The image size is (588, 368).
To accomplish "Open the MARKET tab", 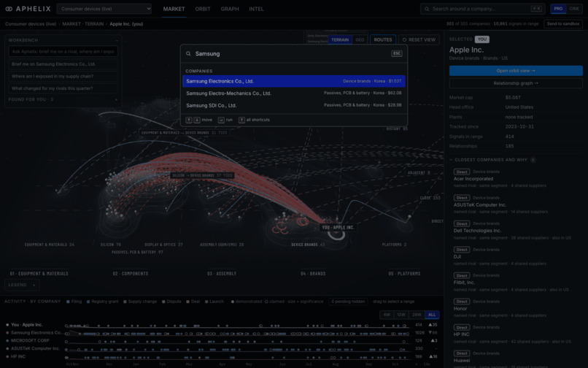I will 174,9.
